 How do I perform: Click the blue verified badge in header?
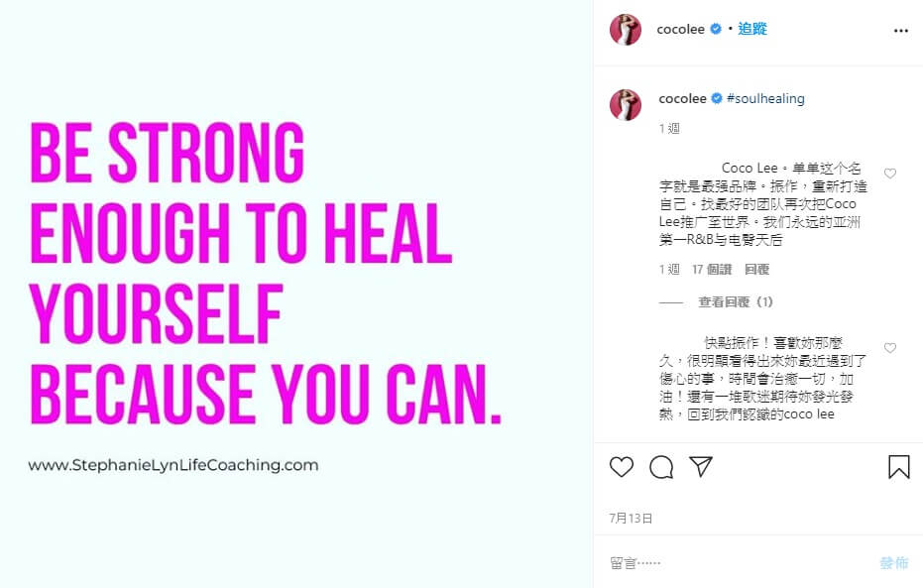(716, 29)
